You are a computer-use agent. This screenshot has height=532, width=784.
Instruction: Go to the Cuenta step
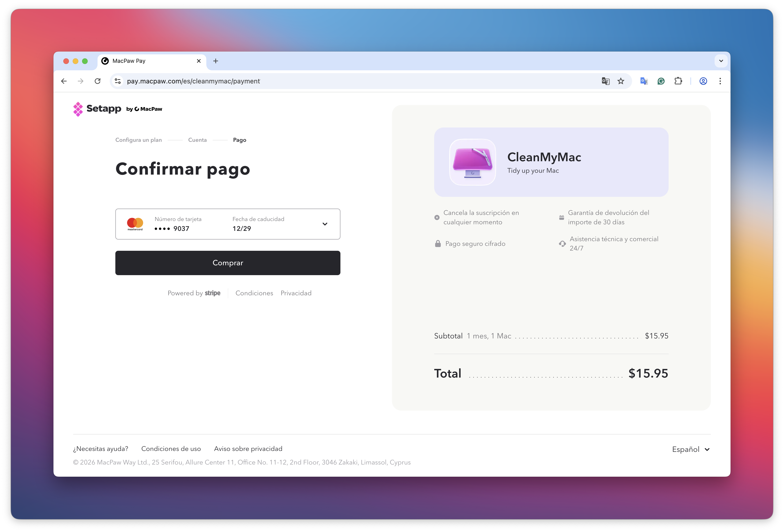[x=197, y=140]
